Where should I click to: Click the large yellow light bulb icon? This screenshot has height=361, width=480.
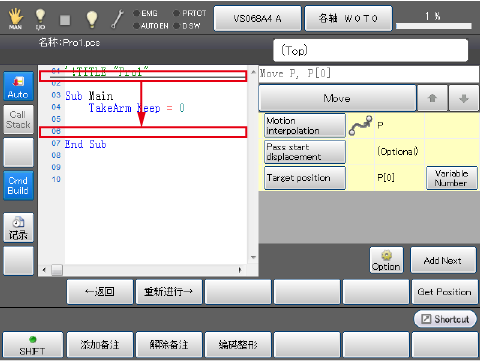click(x=92, y=19)
